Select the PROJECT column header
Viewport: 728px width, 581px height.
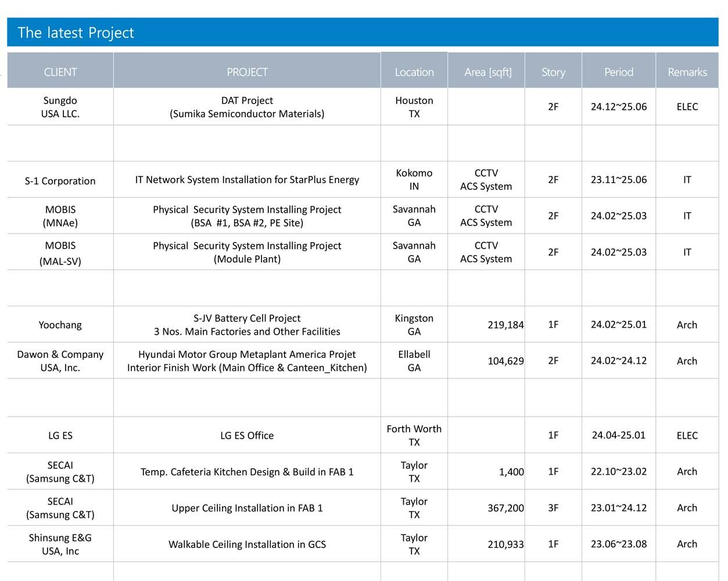pyautogui.click(x=247, y=72)
